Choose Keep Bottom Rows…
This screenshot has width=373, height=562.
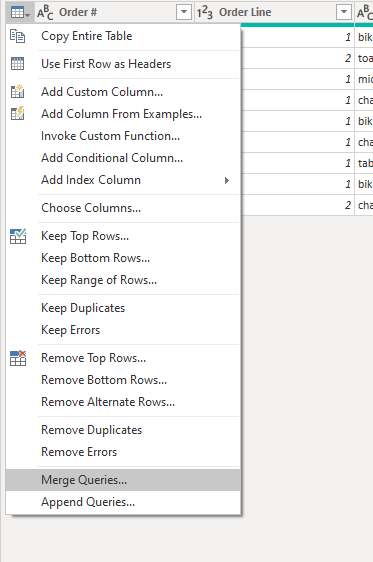pyautogui.click(x=123, y=258)
